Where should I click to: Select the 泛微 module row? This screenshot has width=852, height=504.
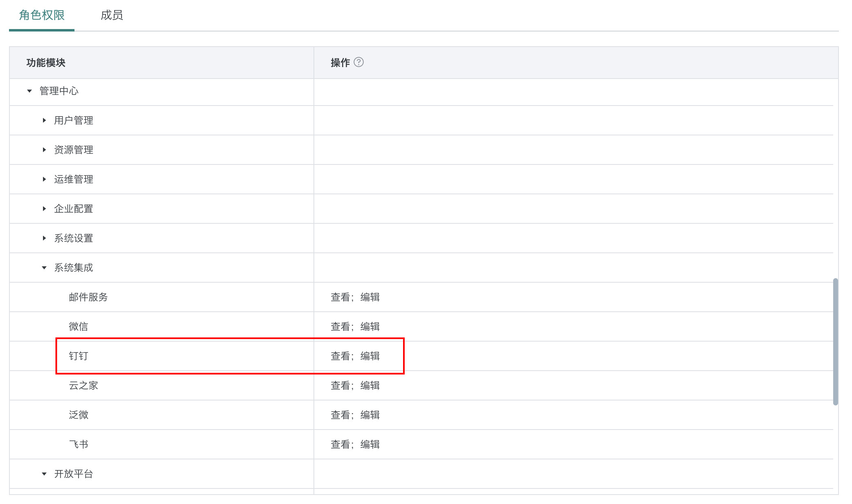tap(79, 415)
